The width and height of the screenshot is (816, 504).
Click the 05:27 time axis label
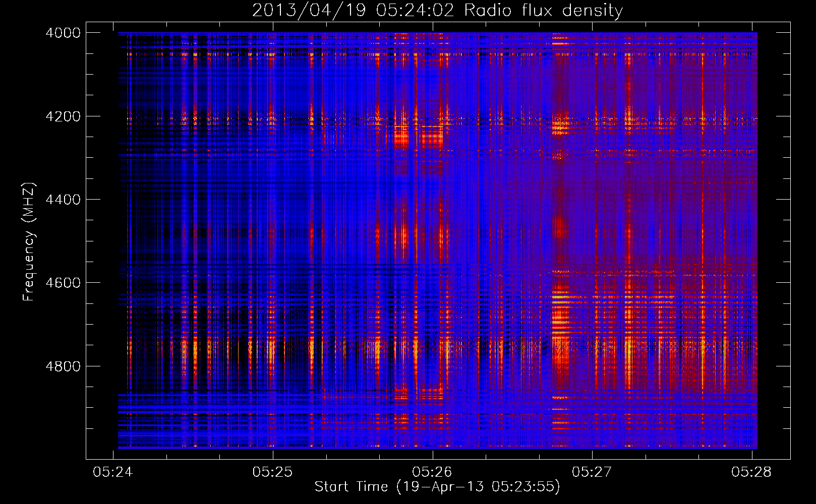[x=592, y=472]
